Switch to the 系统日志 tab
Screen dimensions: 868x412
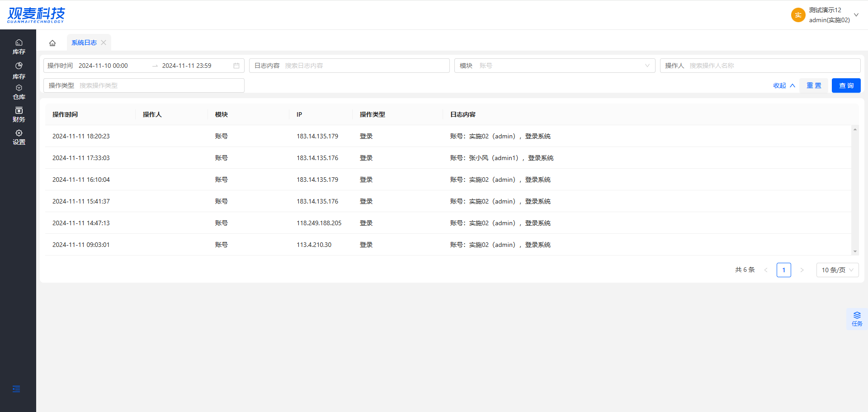84,43
